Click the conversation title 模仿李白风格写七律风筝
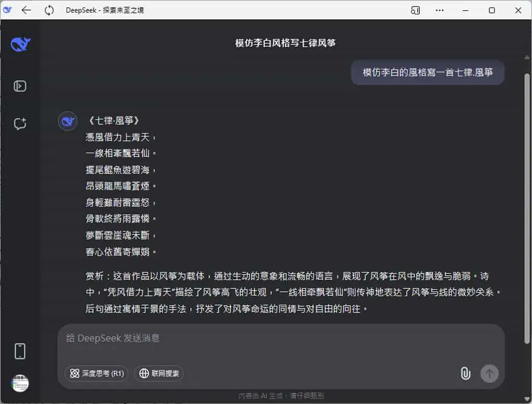The height and width of the screenshot is (404, 532). pos(285,43)
